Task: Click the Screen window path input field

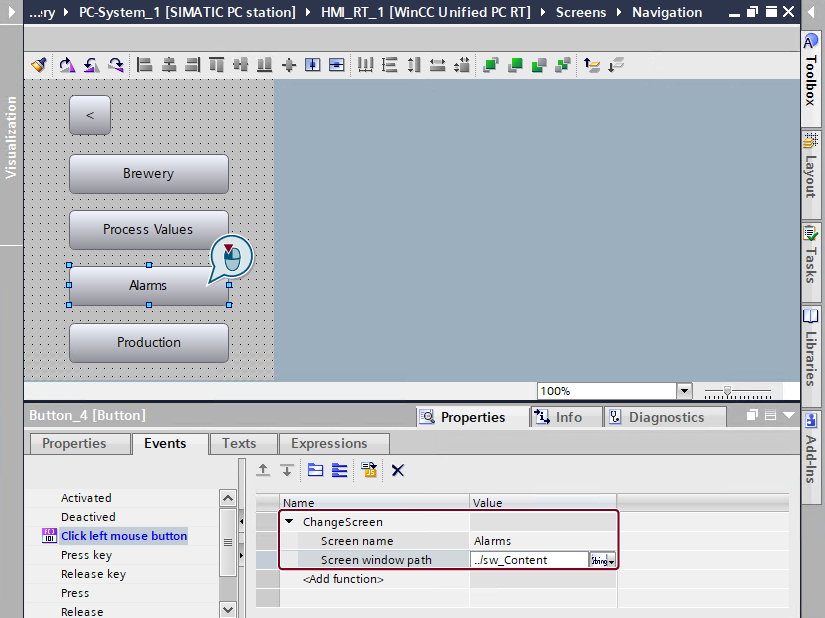Action: [x=529, y=560]
